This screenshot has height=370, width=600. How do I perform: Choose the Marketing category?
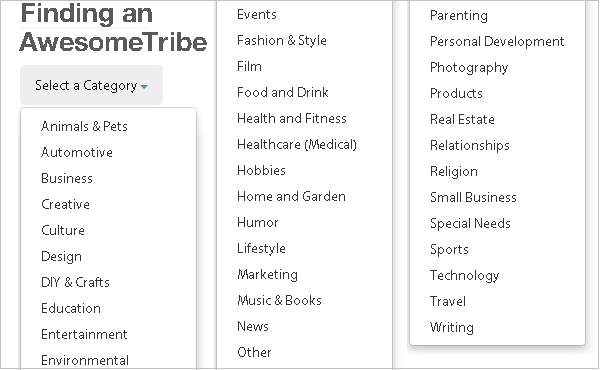click(x=267, y=275)
